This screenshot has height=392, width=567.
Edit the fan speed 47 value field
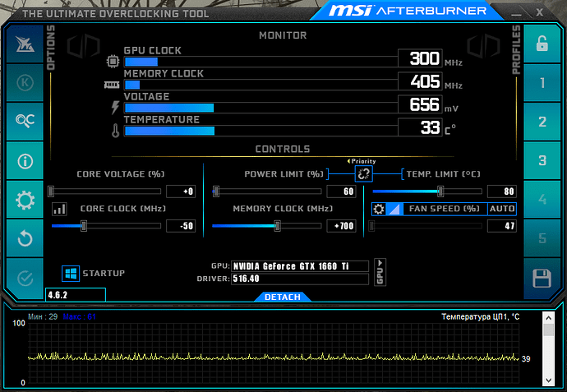pos(502,226)
